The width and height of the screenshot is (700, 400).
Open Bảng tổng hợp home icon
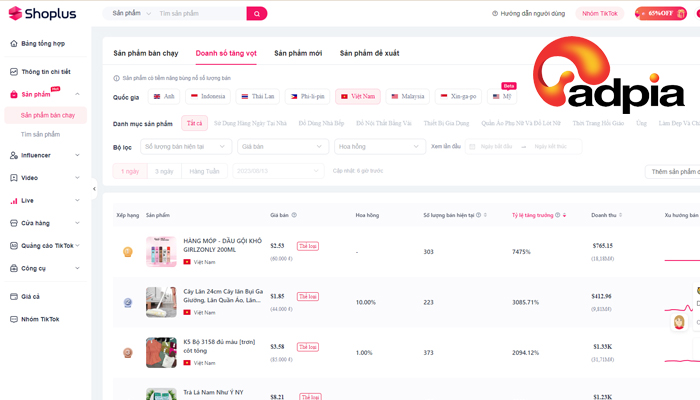[14, 43]
